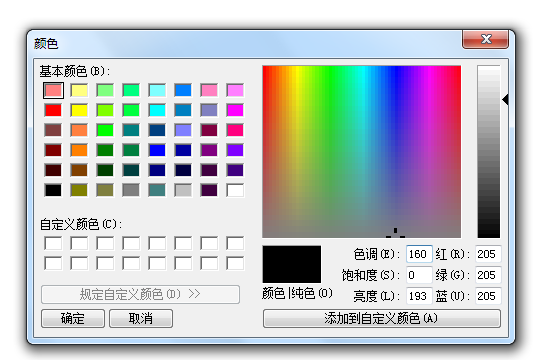
Task: Click the luminance slider's black arrow marker
Action: point(505,100)
